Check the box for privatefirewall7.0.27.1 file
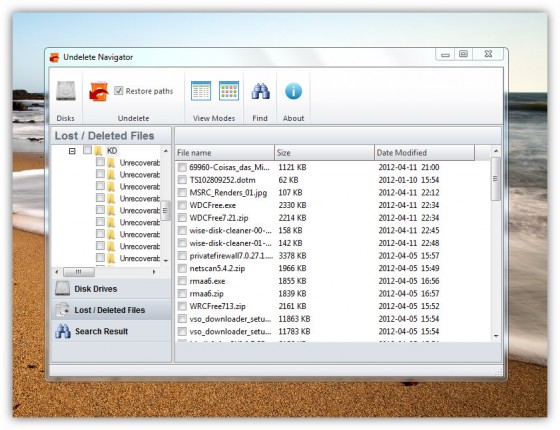Viewport: 560px width, 430px height. pos(182,256)
